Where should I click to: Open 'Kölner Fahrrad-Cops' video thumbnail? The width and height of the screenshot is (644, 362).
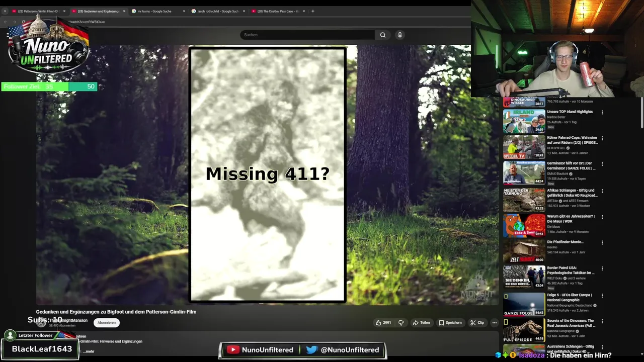pos(524,147)
